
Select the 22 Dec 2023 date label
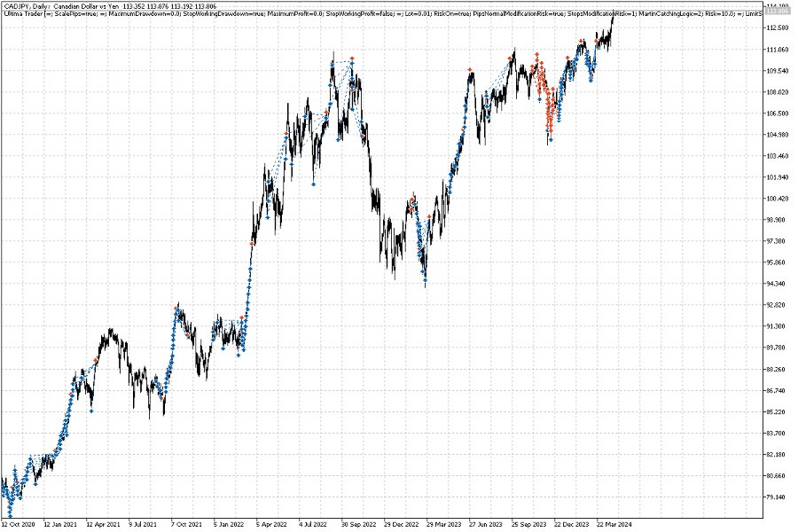point(572,524)
